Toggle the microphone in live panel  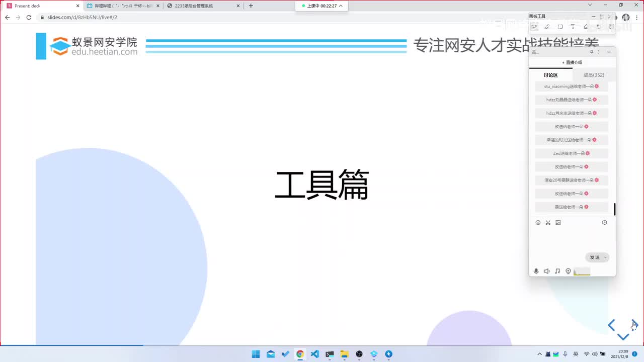pos(536,271)
